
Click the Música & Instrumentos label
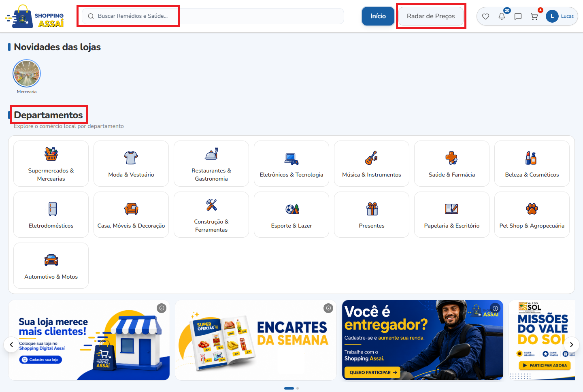(x=372, y=175)
